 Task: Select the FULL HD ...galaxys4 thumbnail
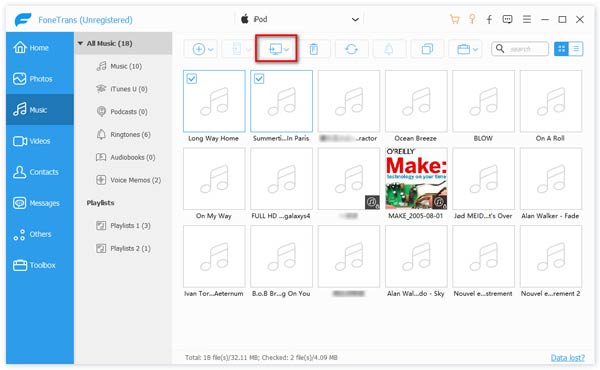point(281,179)
